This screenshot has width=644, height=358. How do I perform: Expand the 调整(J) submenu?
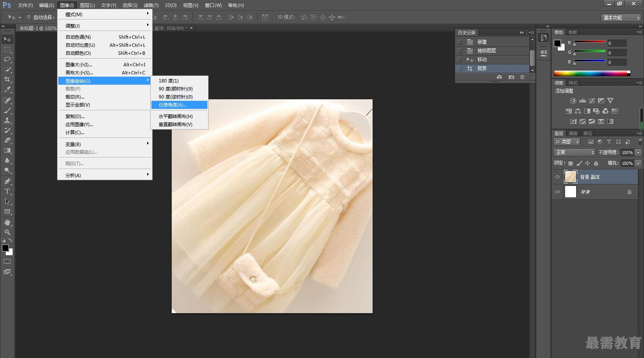105,26
